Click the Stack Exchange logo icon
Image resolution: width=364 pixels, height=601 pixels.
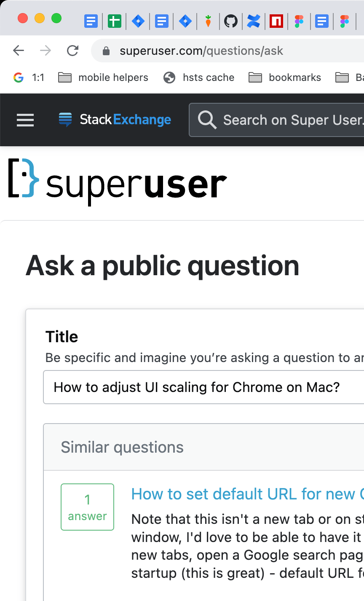[x=65, y=120]
